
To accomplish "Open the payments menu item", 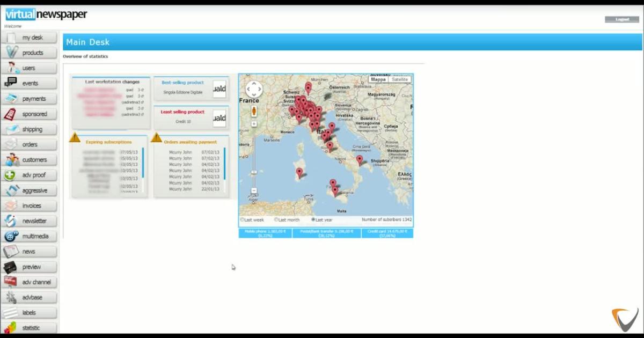I will 33,99.
